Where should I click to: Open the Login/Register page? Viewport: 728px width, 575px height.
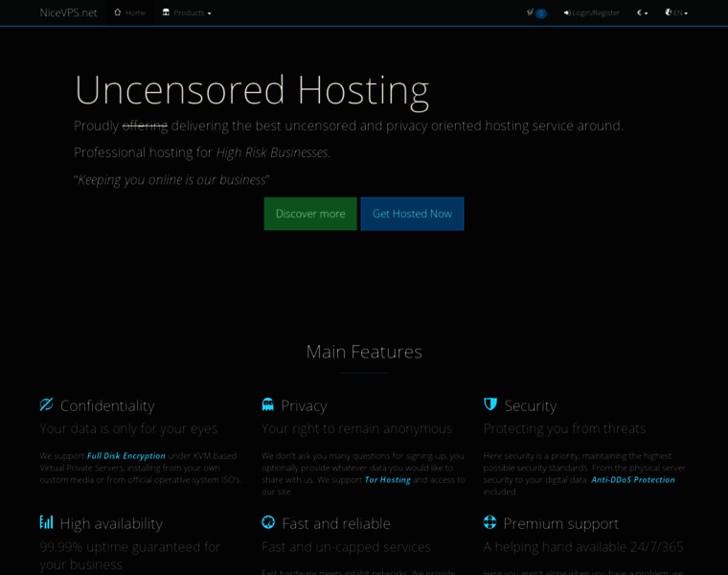click(x=591, y=12)
